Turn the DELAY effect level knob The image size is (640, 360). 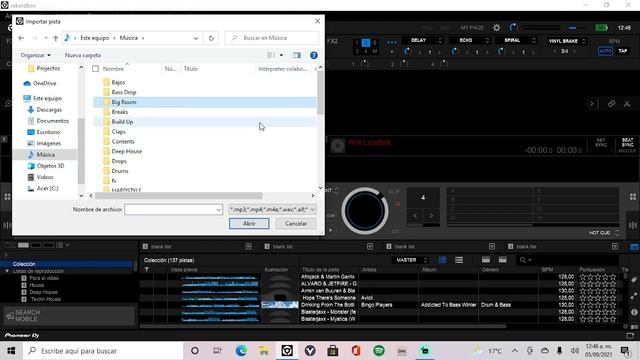coord(407,51)
